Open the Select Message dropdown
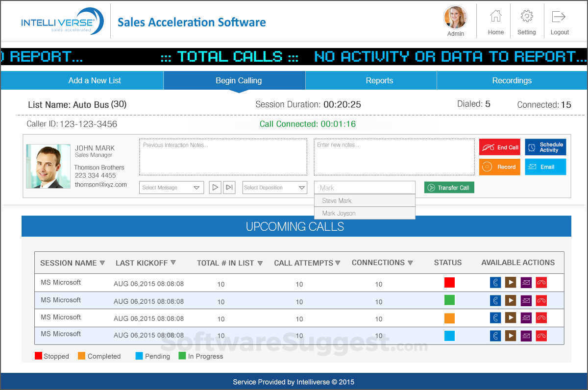The width and height of the screenshot is (588, 390). coord(171,188)
